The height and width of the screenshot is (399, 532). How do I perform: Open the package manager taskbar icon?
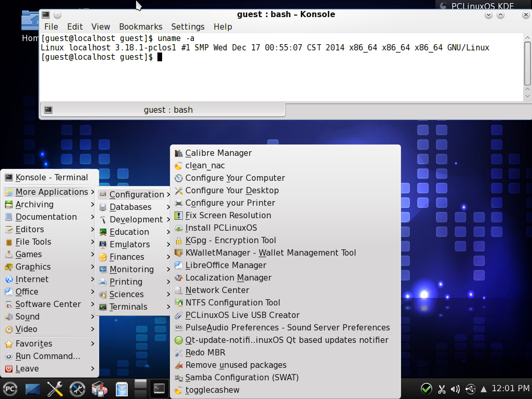[x=99, y=389]
